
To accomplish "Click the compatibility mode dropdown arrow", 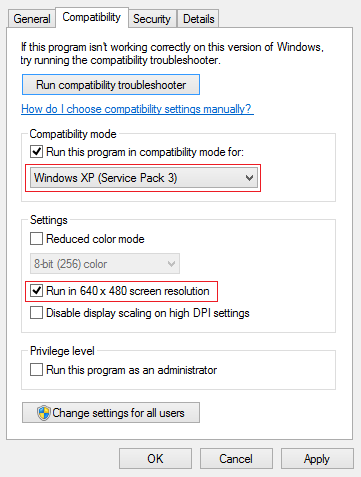I will click(249, 178).
